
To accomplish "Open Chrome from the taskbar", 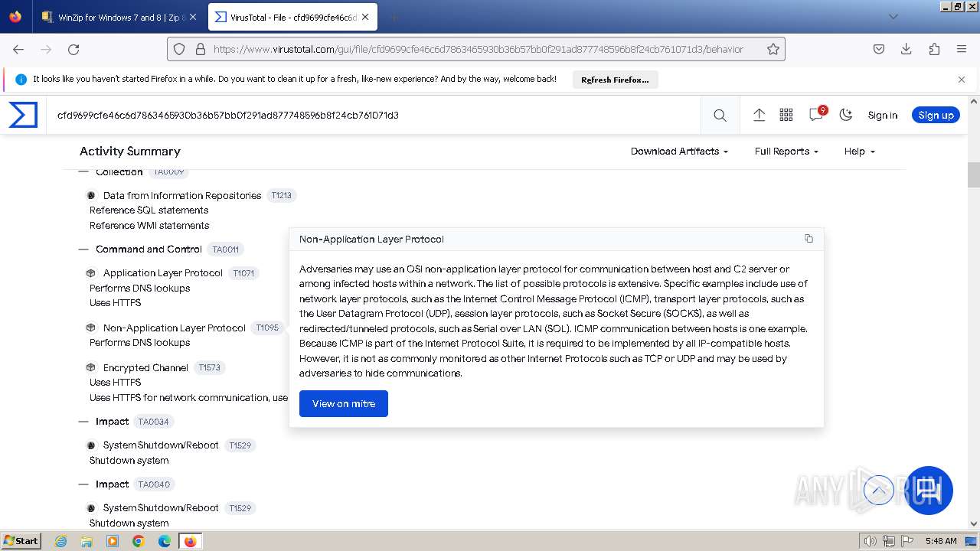I will click(x=138, y=541).
